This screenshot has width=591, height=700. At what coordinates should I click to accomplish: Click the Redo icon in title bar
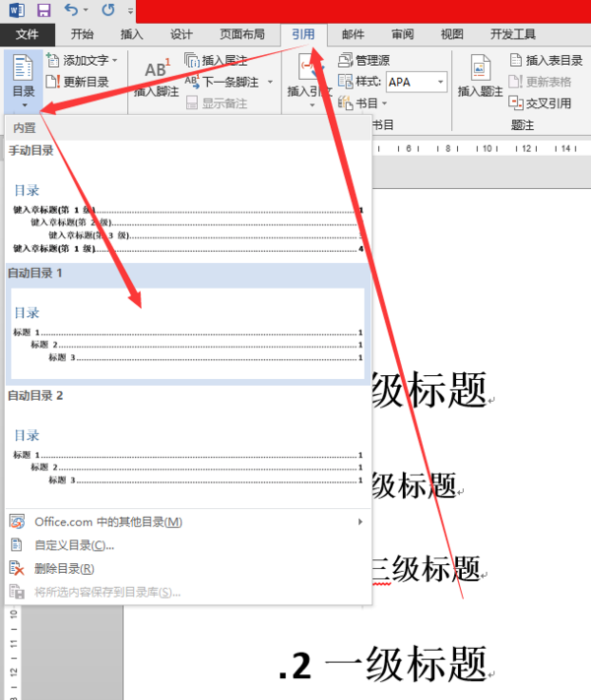108,10
